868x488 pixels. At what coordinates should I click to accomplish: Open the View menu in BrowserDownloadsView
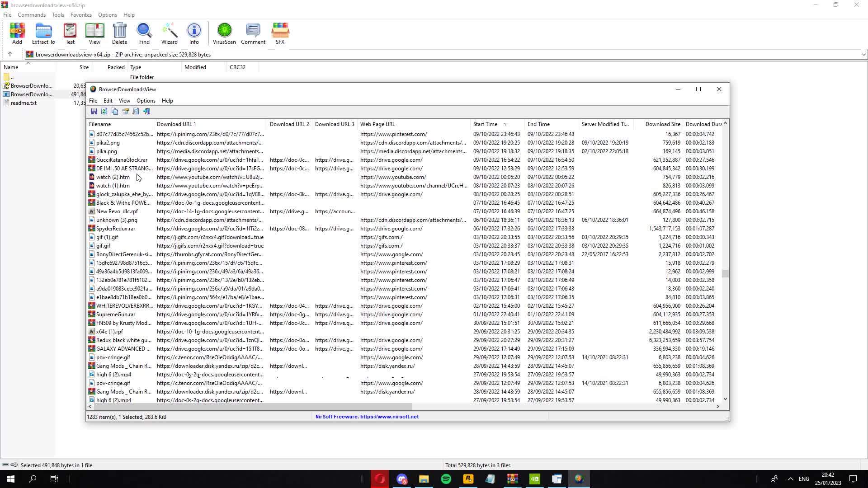tap(124, 100)
